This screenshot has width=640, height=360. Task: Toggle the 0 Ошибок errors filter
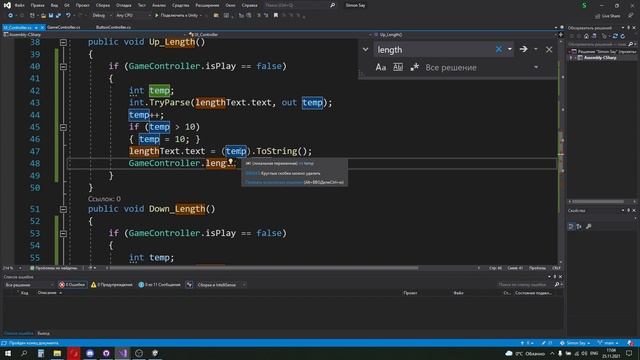(72, 284)
